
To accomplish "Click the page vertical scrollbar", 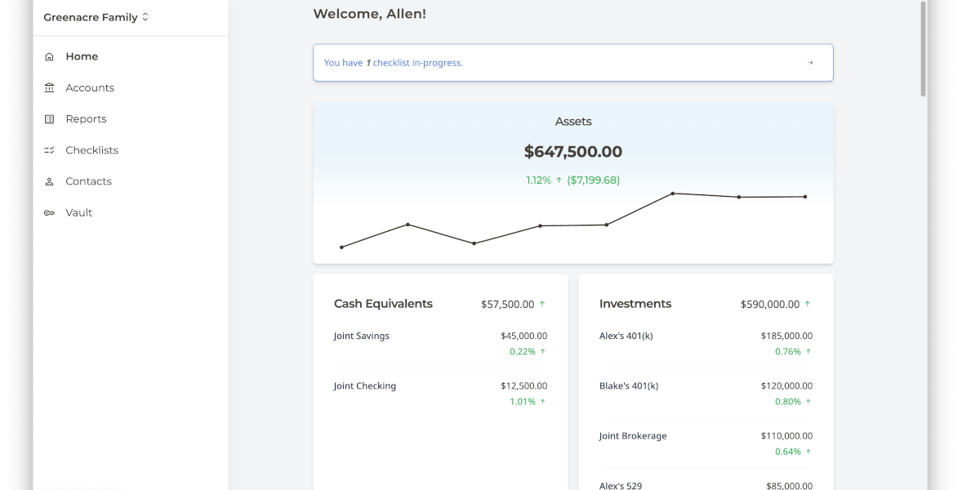I will coord(924,49).
